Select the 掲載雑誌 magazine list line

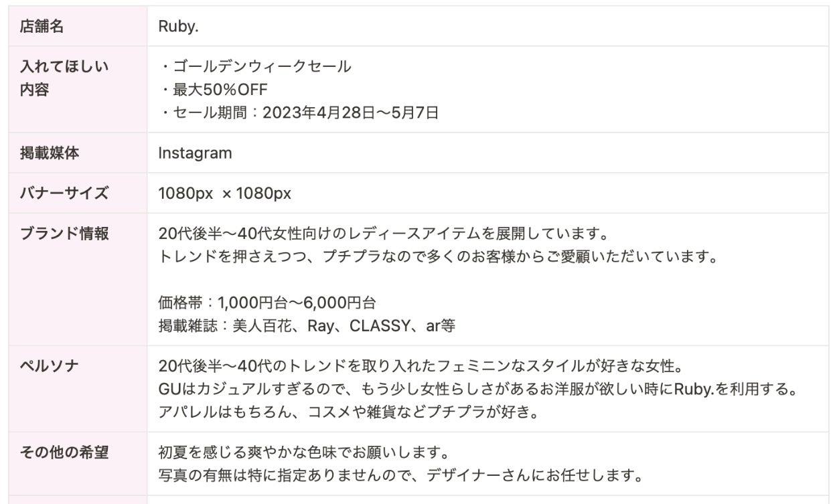point(307,326)
